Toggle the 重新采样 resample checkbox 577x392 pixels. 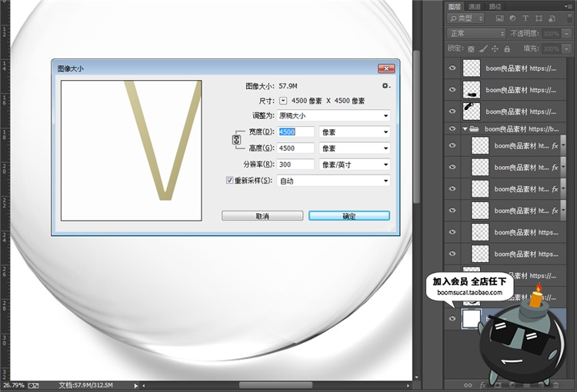point(229,181)
